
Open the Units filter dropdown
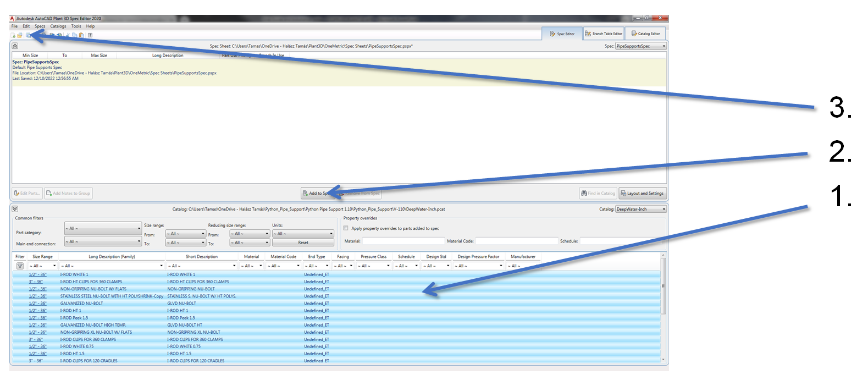coord(303,234)
